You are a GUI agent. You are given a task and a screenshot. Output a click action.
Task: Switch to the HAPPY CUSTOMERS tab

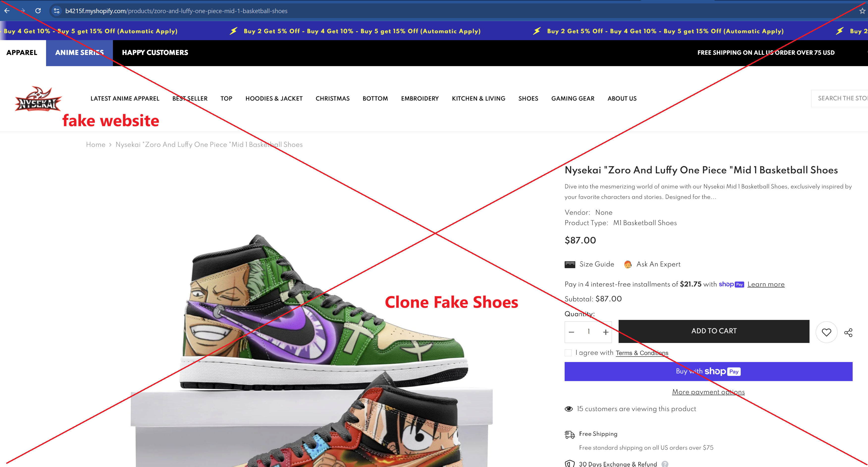(155, 52)
